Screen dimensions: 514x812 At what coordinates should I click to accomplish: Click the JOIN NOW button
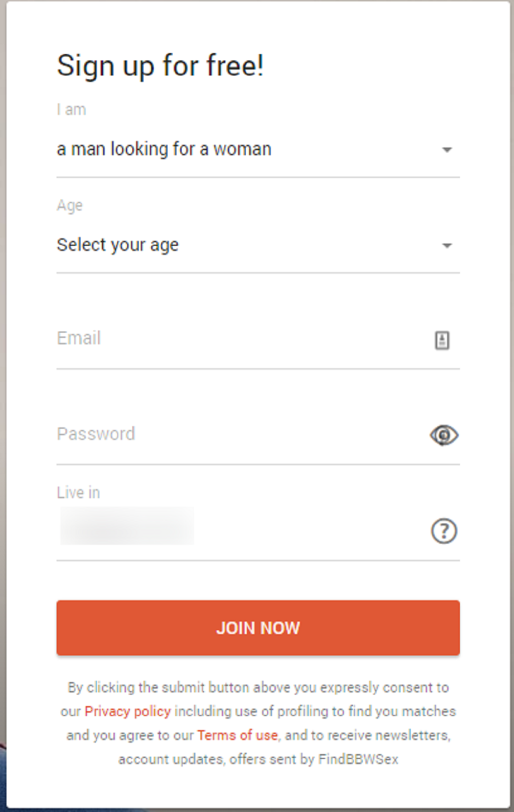(x=258, y=627)
